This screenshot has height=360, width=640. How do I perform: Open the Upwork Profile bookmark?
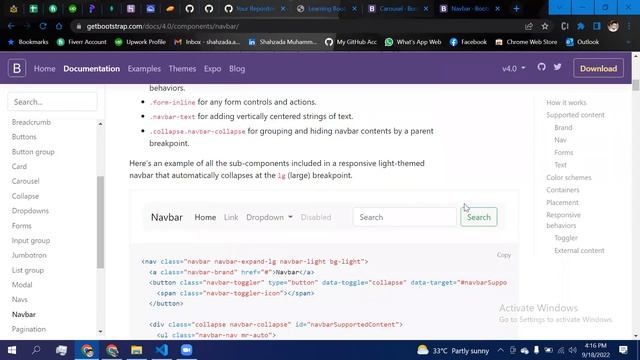coord(140,42)
